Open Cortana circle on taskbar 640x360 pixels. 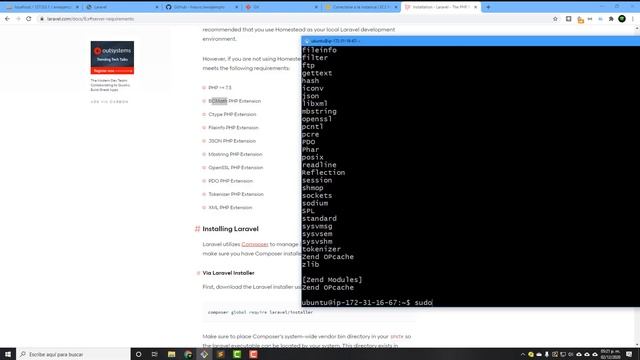click(138, 354)
